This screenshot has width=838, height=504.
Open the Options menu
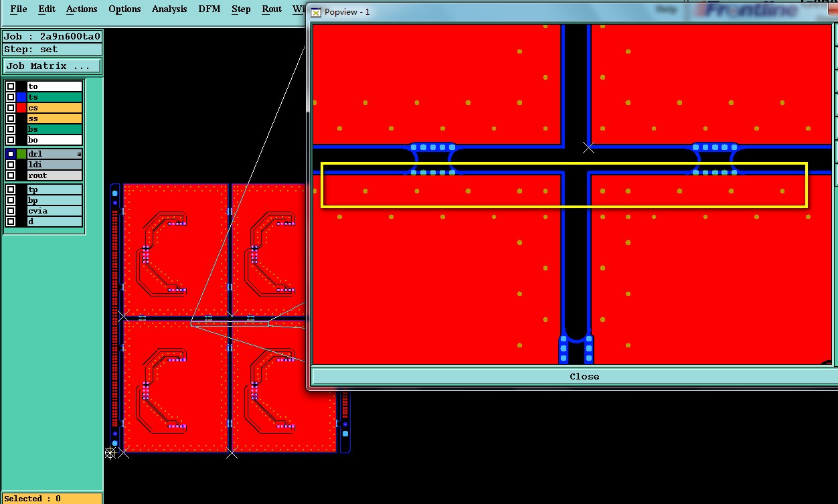point(124,9)
